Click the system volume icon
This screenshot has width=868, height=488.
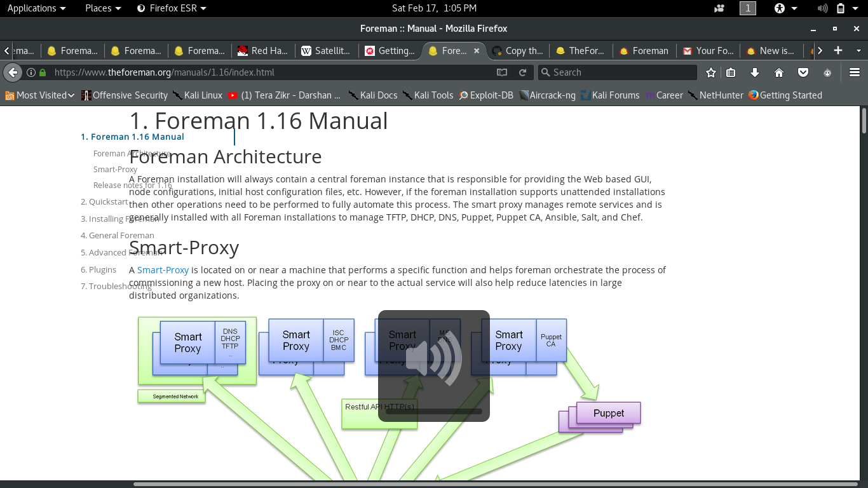pos(822,8)
